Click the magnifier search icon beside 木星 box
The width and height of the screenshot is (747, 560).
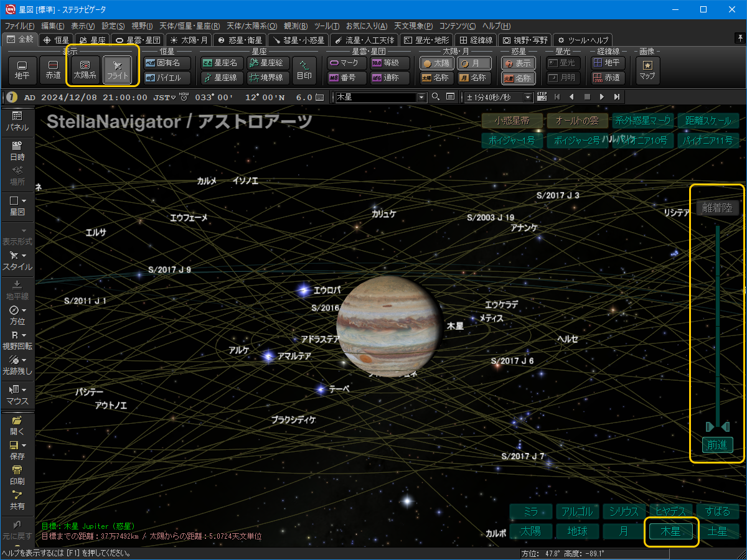(436, 97)
